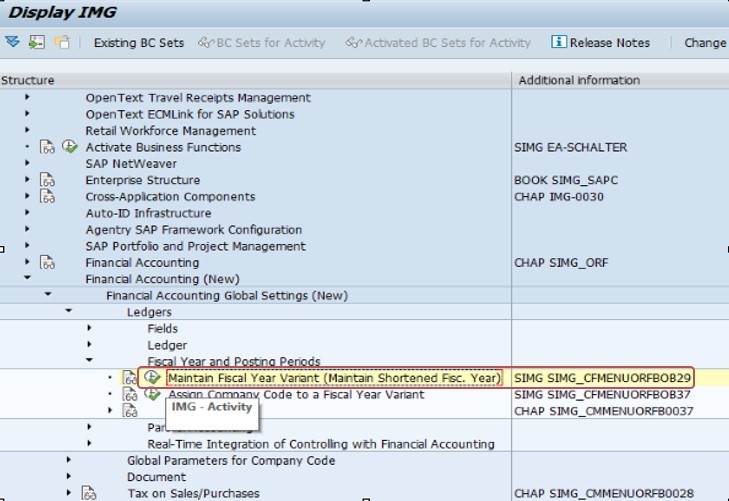
Task: Click SIMG SIMG_CFMENUORFBOB37 text
Action: tap(603, 395)
